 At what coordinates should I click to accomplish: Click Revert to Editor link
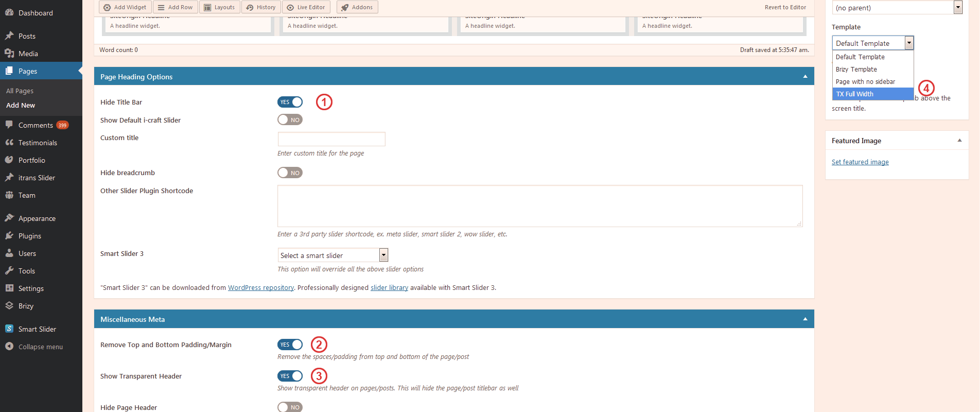coord(785,7)
